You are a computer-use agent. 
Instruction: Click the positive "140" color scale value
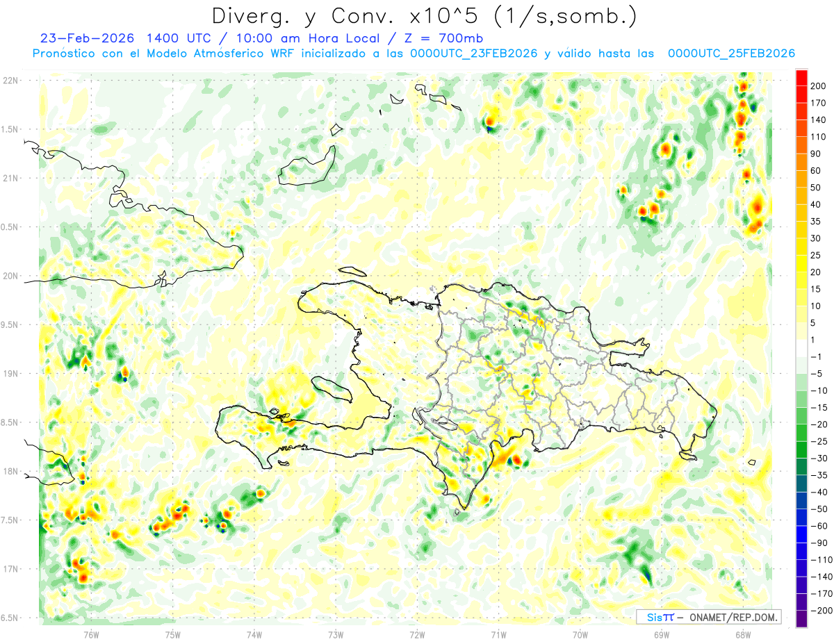(818, 120)
